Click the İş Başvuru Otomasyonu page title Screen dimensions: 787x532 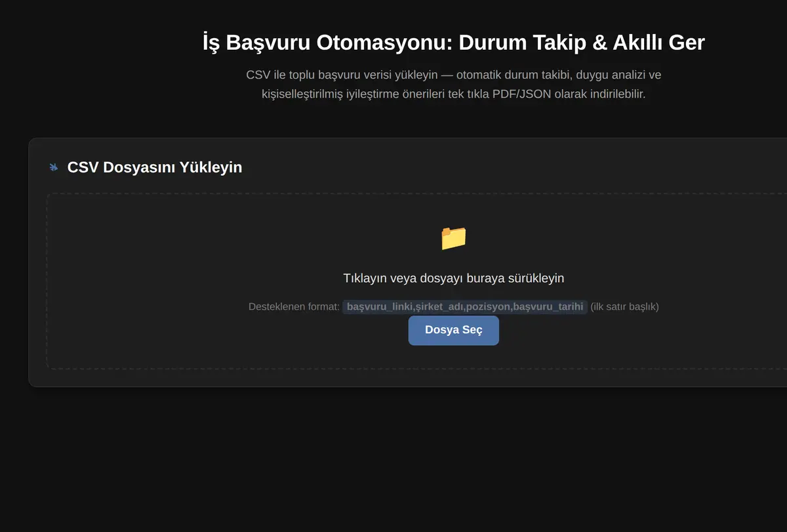click(454, 42)
